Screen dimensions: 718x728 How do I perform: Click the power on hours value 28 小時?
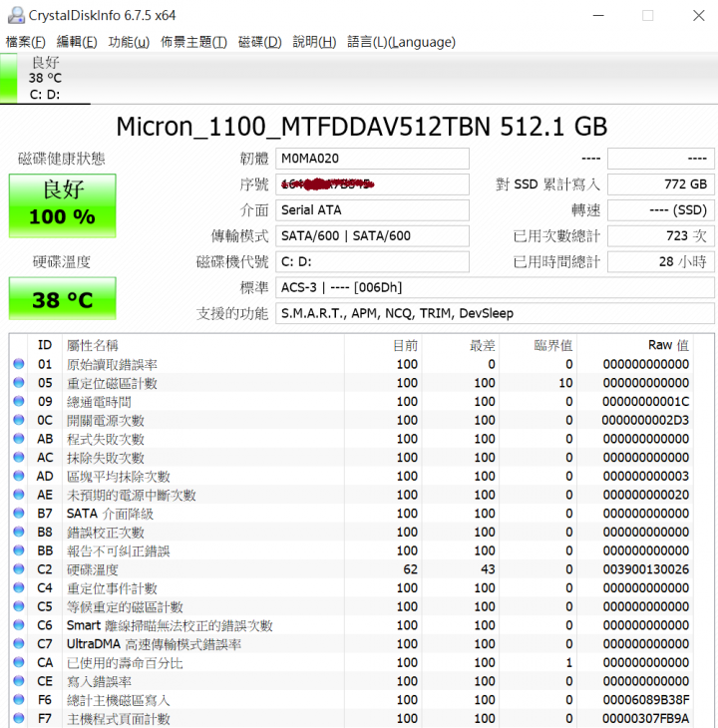661,262
